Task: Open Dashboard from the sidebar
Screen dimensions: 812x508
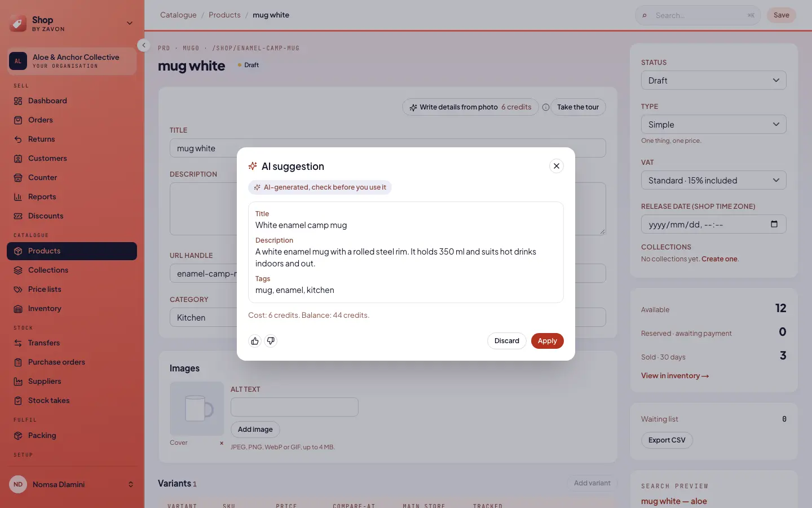Action: click(x=72, y=101)
